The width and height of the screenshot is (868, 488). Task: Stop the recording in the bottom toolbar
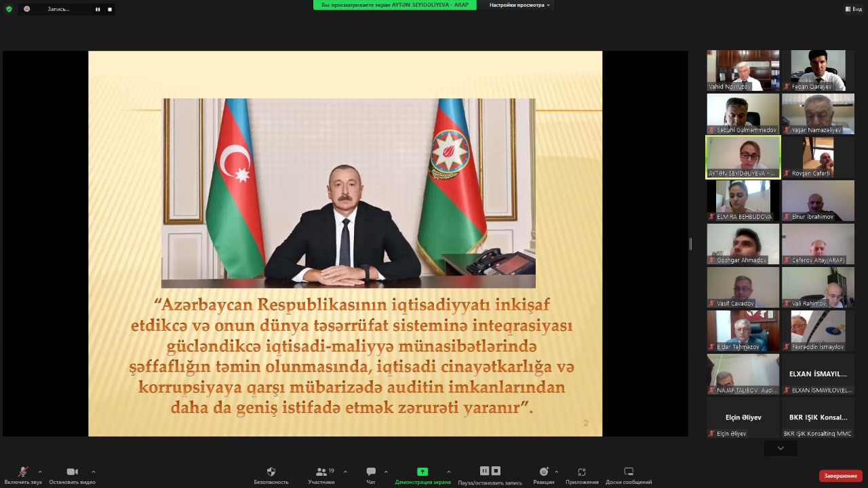click(x=496, y=471)
